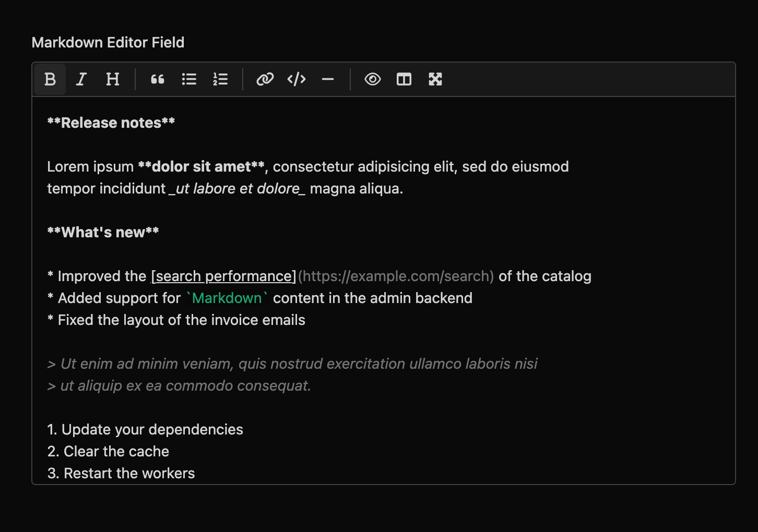Insert code with angle brackets icon
758x532 pixels.
tap(297, 79)
